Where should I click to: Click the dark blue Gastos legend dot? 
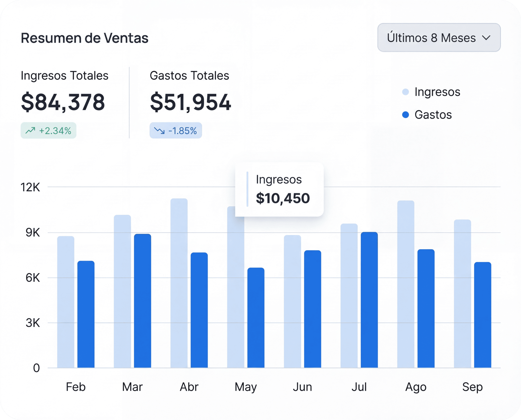click(405, 115)
